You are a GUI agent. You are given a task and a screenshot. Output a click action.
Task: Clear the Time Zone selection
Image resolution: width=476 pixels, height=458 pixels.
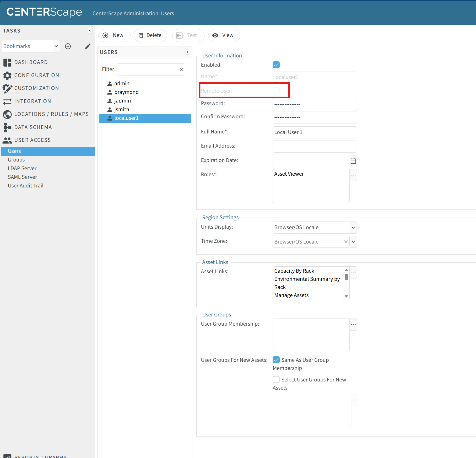[x=346, y=242]
